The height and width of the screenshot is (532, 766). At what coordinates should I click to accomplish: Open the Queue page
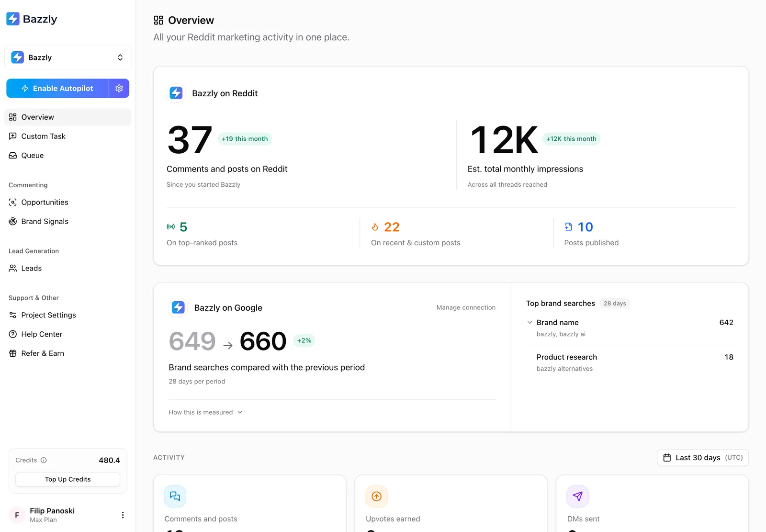[x=68, y=156]
